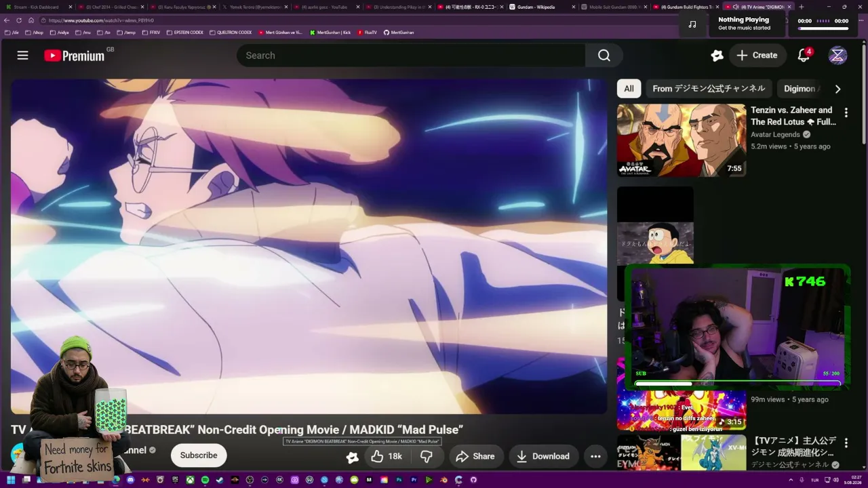Screen dimensions: 868x488
Task: Click the YouTube search input field
Action: pos(411,56)
